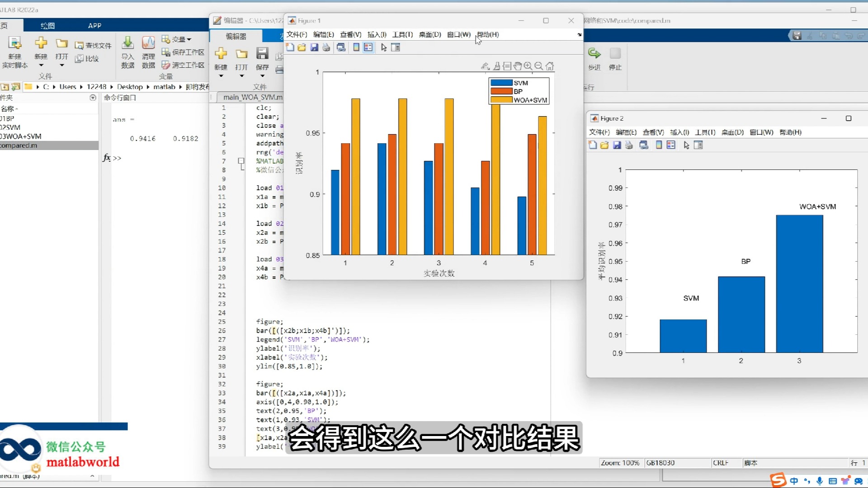Open 查看(V) menu in Figure 1
The image size is (868, 488).
[x=351, y=34]
